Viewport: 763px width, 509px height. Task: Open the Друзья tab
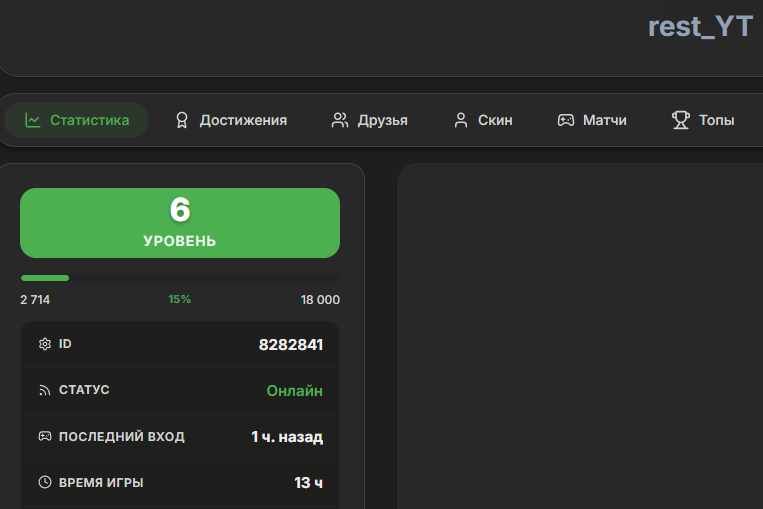click(369, 120)
